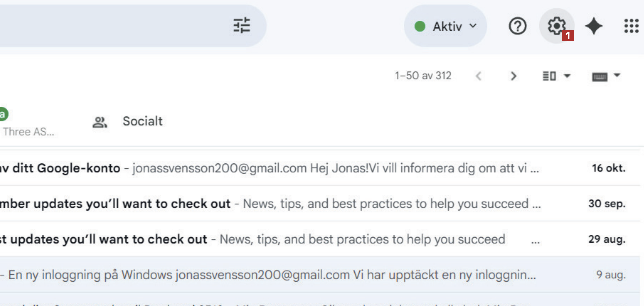Click the split pane view icon

[549, 76]
